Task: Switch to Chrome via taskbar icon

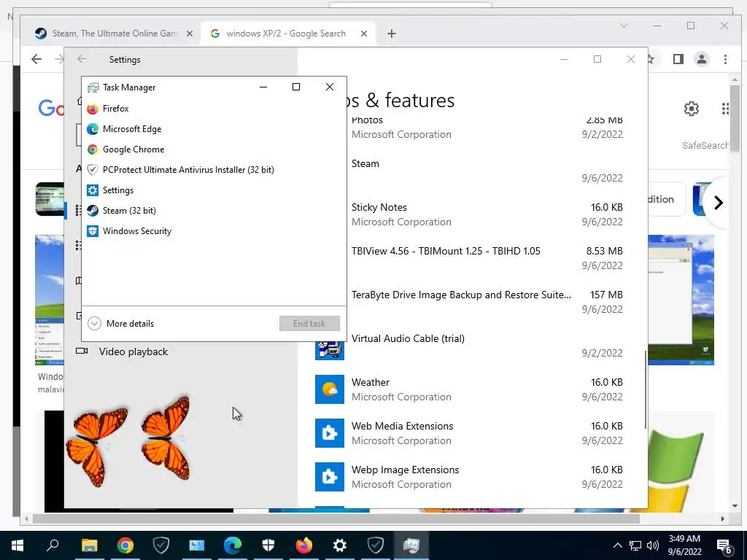Action: point(125,545)
